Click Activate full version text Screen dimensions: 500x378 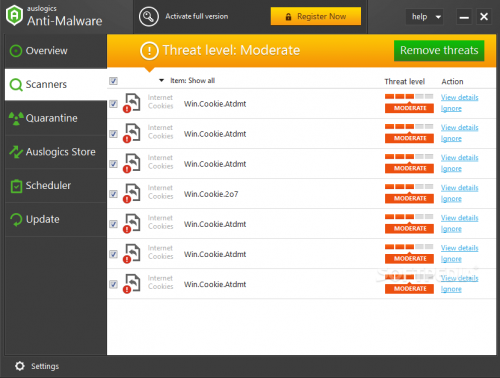click(197, 16)
